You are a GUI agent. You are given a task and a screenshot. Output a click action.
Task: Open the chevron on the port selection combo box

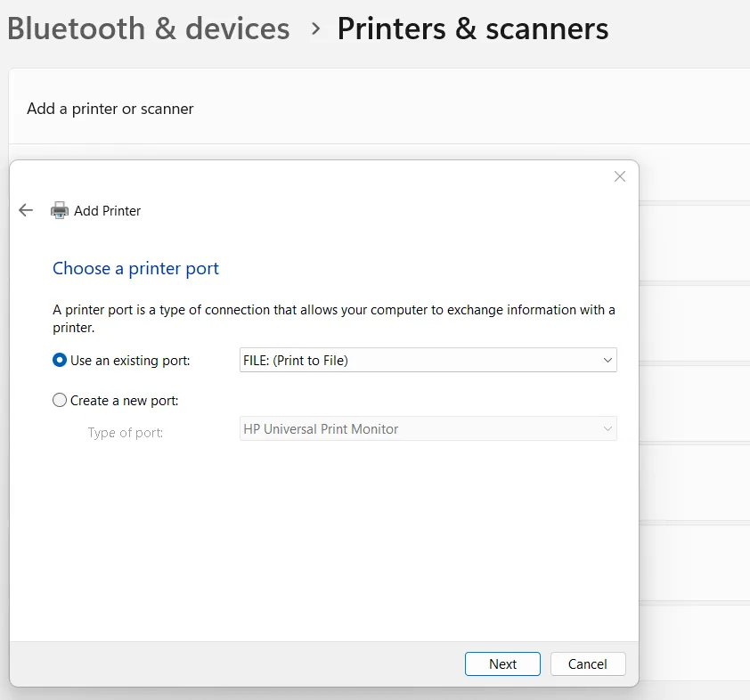coord(608,360)
